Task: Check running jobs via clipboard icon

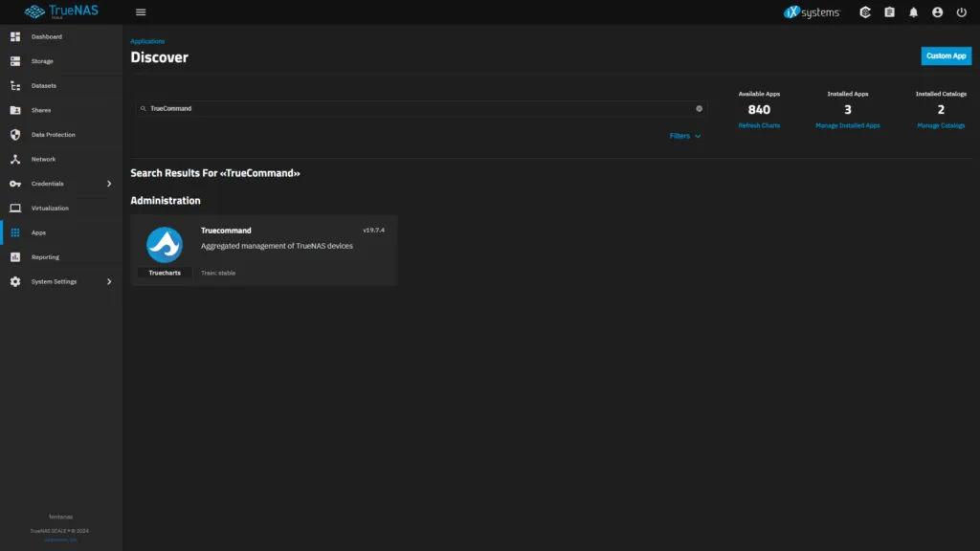Action: pos(889,12)
